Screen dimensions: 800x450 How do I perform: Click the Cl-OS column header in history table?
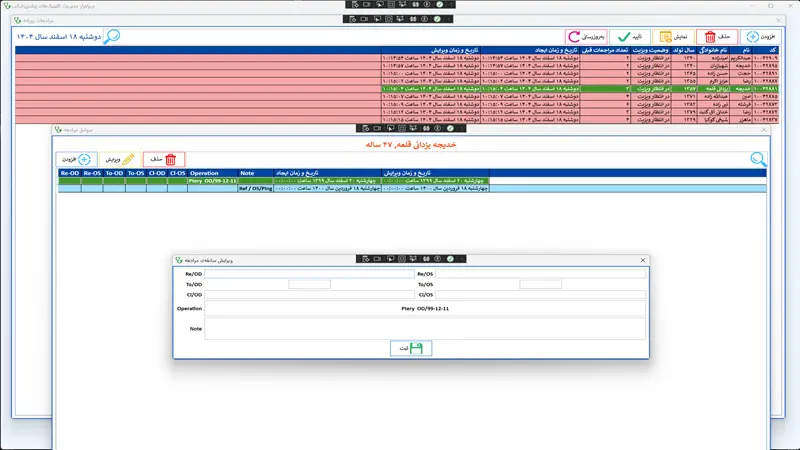177,173
